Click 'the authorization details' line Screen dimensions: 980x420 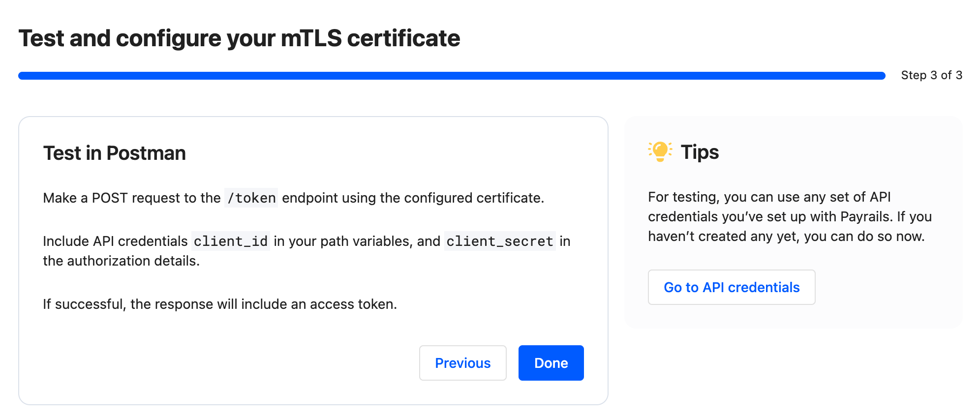coord(121,261)
